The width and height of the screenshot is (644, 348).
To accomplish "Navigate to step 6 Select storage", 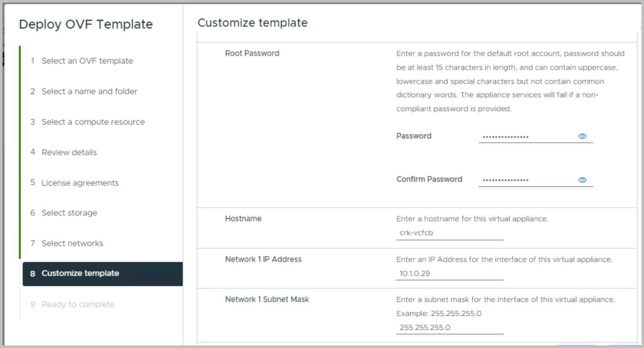I will coord(69,213).
